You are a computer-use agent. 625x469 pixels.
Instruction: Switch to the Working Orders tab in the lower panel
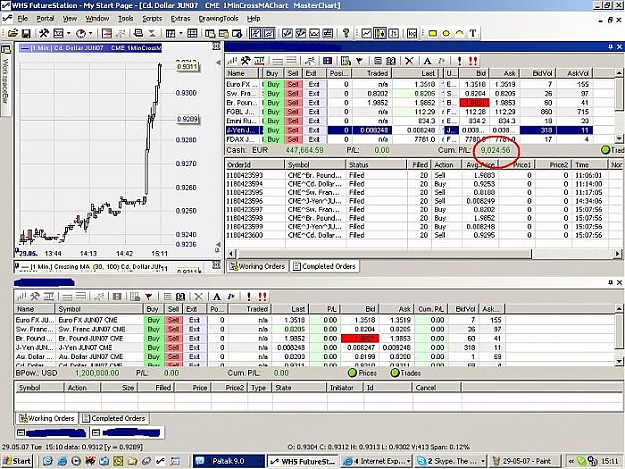pos(47,418)
